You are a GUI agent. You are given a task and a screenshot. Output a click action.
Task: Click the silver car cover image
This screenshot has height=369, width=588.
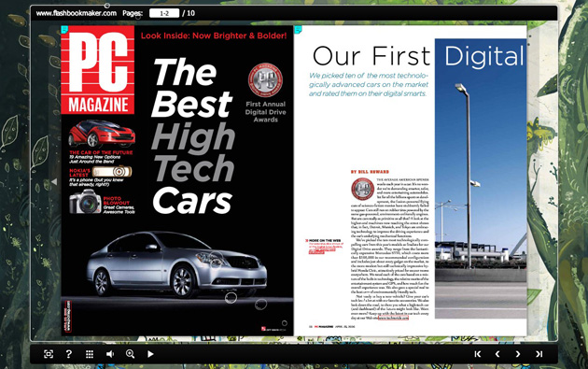click(x=176, y=263)
